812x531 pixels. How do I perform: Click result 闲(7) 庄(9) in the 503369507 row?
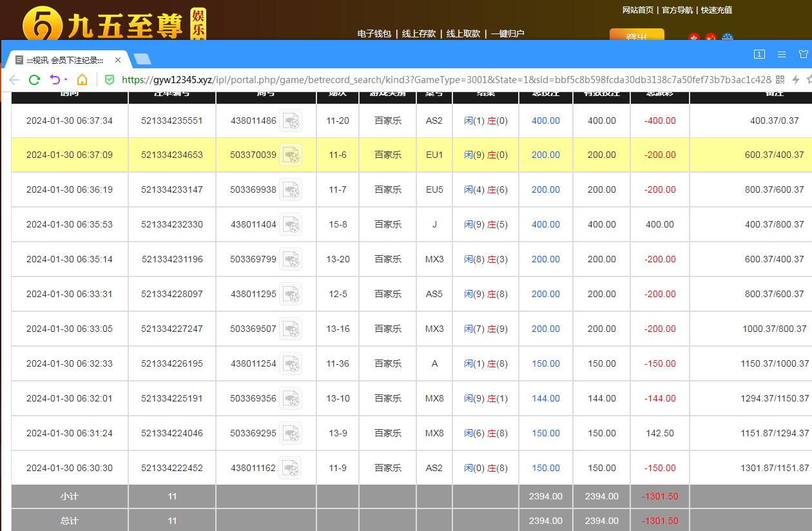tap(486, 329)
